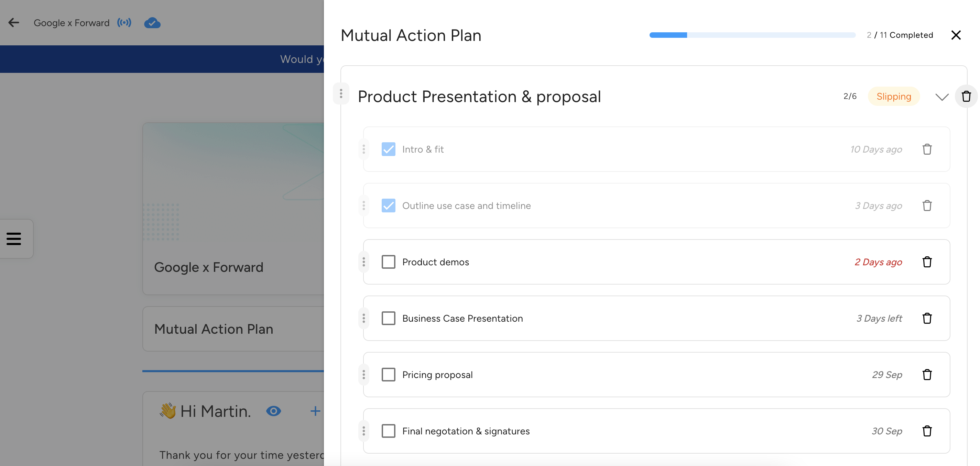
Task: Open the section options via the dots handle
Action: [341, 93]
